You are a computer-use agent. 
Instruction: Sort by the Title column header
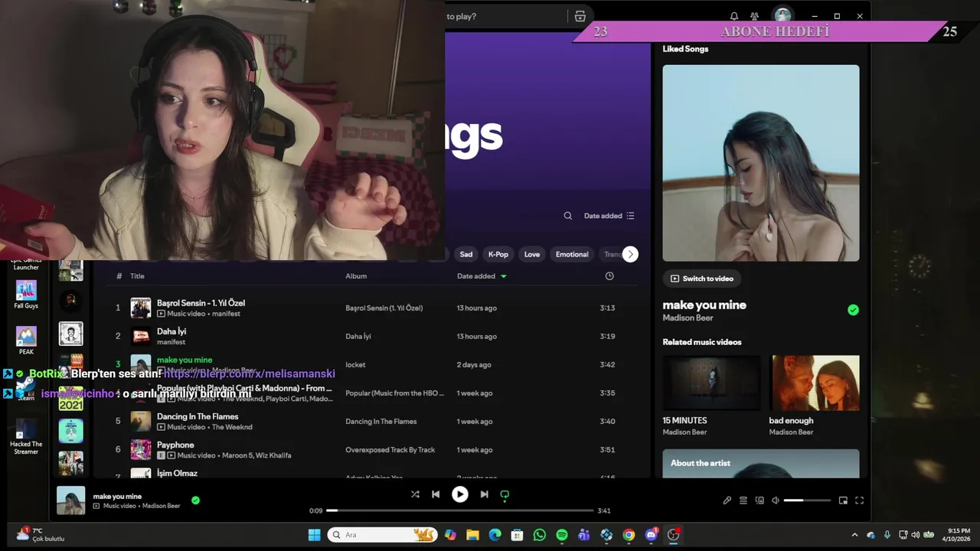pyautogui.click(x=137, y=276)
